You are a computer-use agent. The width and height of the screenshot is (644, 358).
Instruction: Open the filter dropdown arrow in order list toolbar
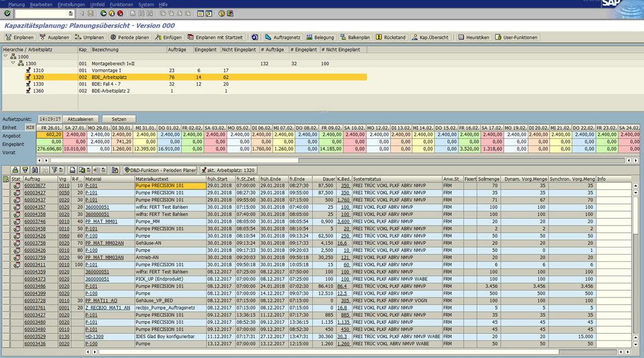click(x=61, y=170)
